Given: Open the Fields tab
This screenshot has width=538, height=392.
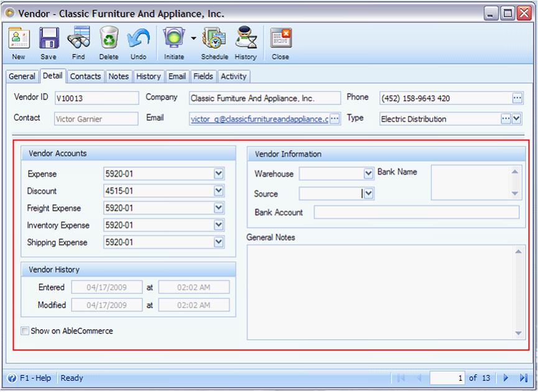Looking at the screenshot, I should coord(203,76).
